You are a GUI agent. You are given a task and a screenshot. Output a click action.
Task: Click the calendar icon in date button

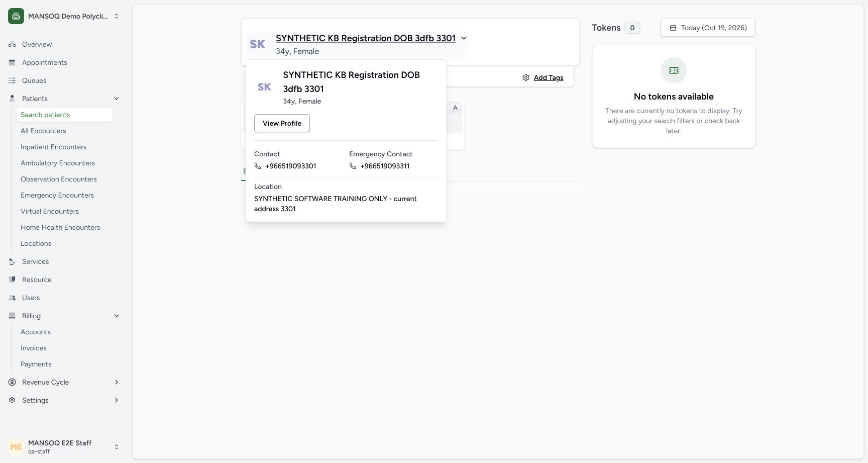(x=673, y=28)
